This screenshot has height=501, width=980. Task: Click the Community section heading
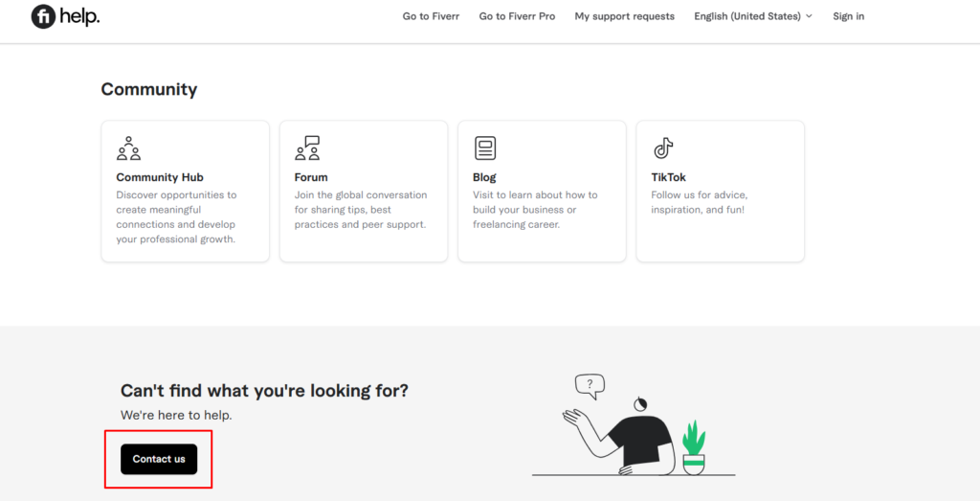click(x=148, y=89)
